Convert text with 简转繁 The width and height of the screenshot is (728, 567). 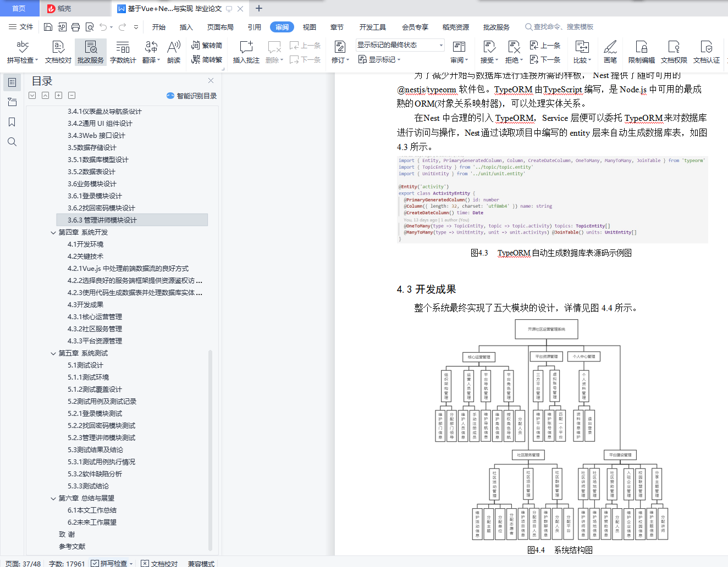[x=207, y=60]
